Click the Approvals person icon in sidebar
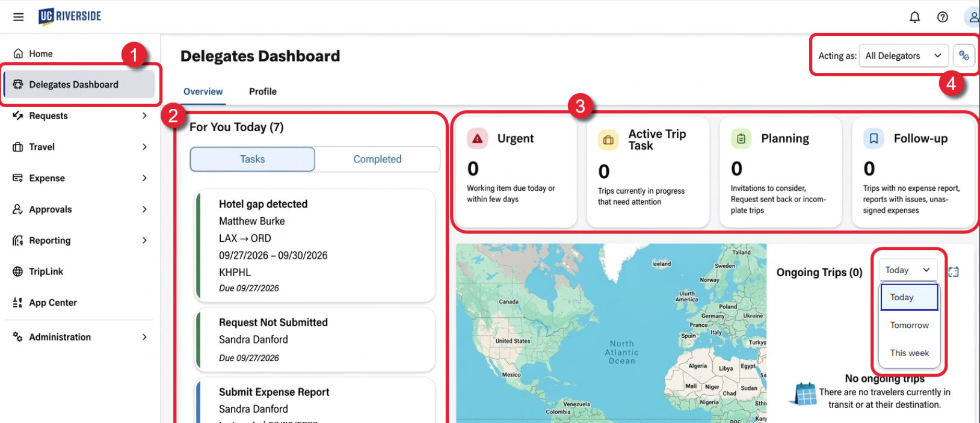Screen dimensions: 980x423 pos(18,209)
